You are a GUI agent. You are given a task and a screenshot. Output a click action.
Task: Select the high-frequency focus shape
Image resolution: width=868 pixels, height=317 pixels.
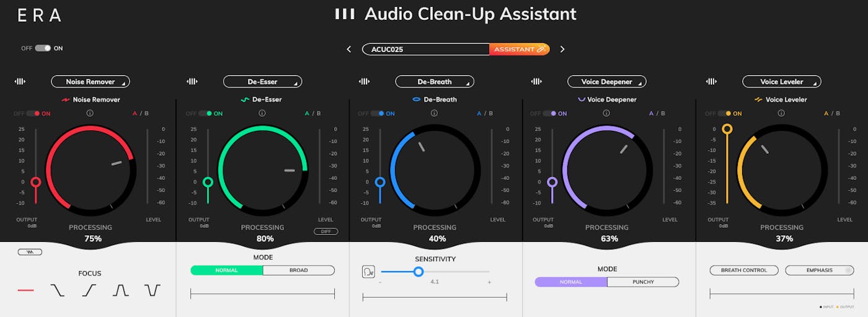[x=89, y=290]
